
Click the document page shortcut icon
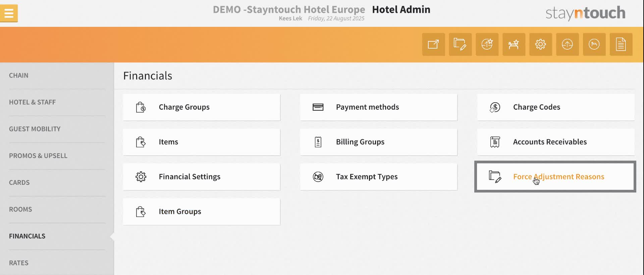(x=621, y=44)
